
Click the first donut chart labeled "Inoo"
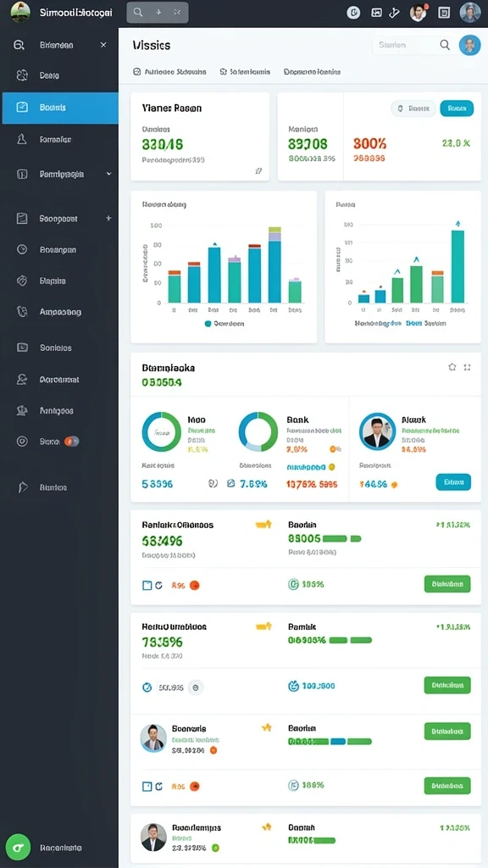coord(161,431)
